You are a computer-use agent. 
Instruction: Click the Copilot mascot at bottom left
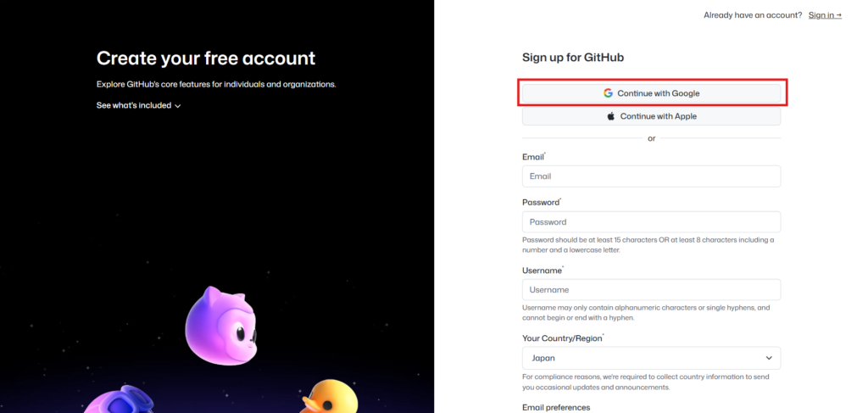coord(118,403)
